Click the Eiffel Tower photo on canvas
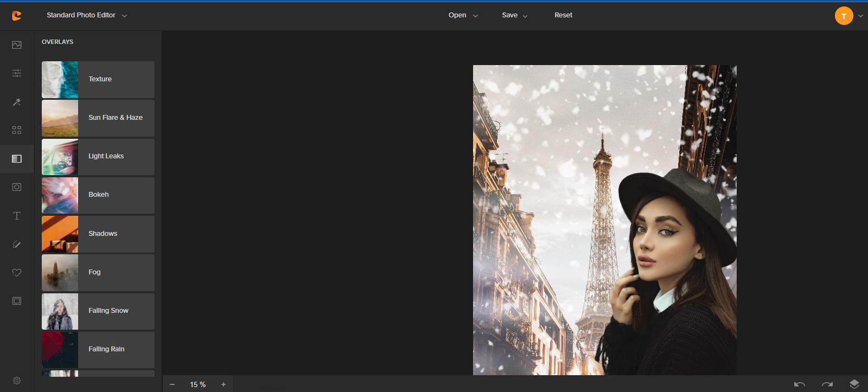 (604, 220)
